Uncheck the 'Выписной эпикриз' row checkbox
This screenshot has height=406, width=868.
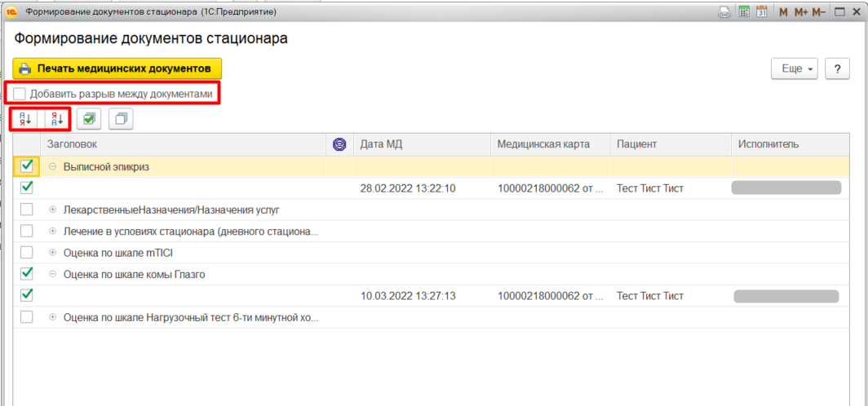pos(27,166)
